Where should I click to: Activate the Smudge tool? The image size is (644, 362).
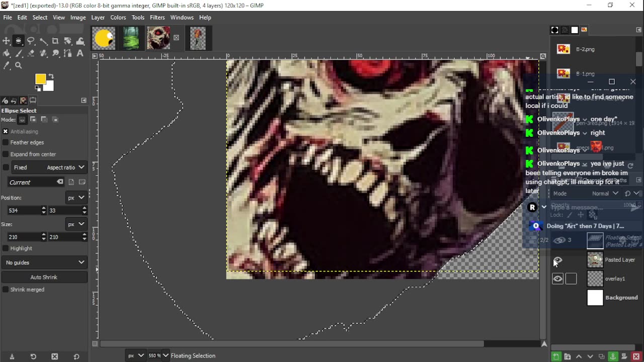[x=55, y=53]
